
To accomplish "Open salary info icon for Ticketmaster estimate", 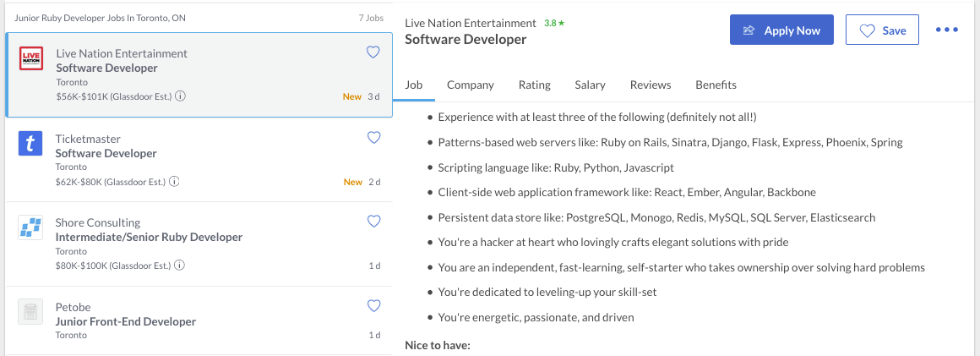I will tap(176, 182).
